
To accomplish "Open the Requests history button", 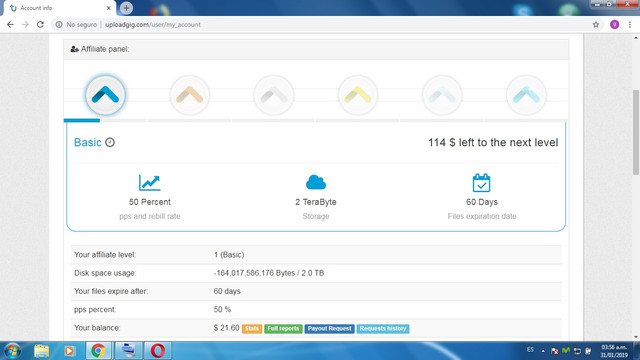I will point(383,329).
